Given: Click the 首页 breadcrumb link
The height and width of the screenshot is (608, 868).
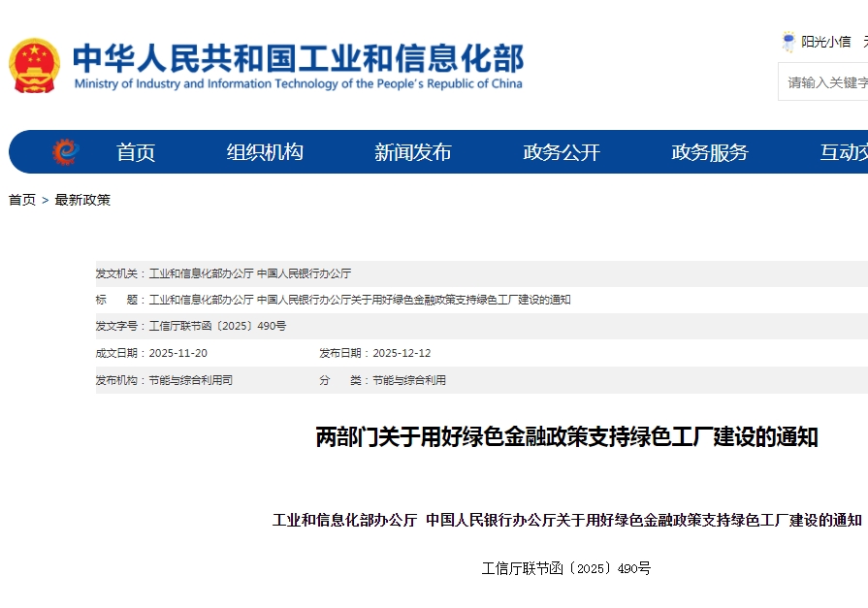Looking at the screenshot, I should click(22, 200).
